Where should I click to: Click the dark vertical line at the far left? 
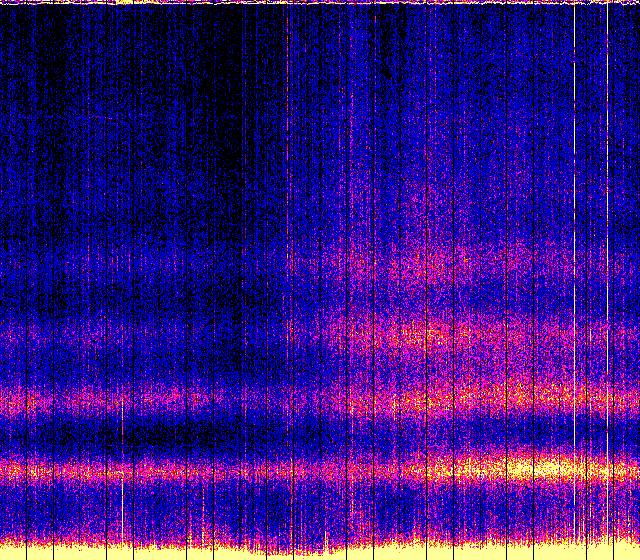[x=37, y=250]
